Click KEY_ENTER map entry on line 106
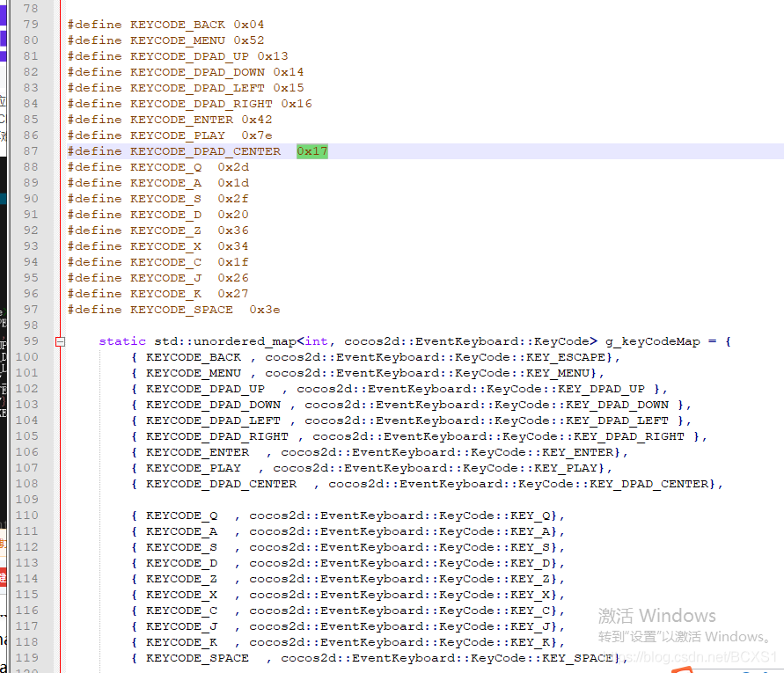The image size is (784, 673). click(x=379, y=452)
